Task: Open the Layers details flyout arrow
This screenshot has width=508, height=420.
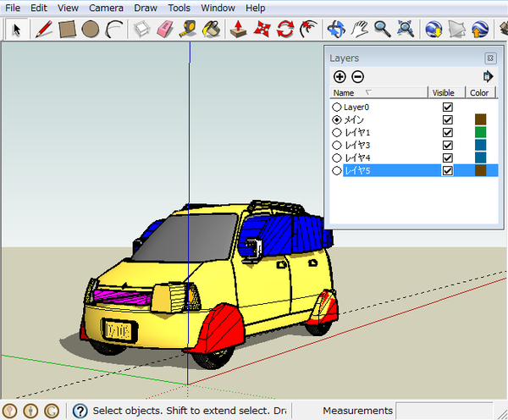Action: click(488, 76)
